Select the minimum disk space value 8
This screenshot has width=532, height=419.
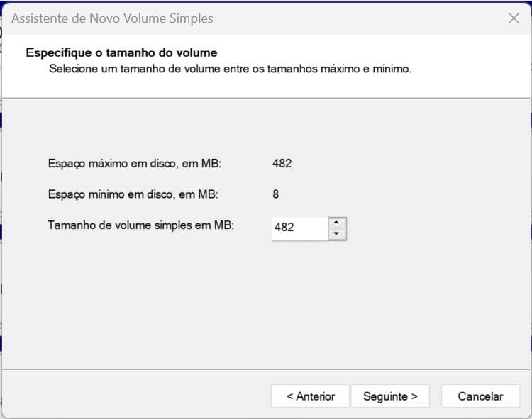click(x=276, y=194)
